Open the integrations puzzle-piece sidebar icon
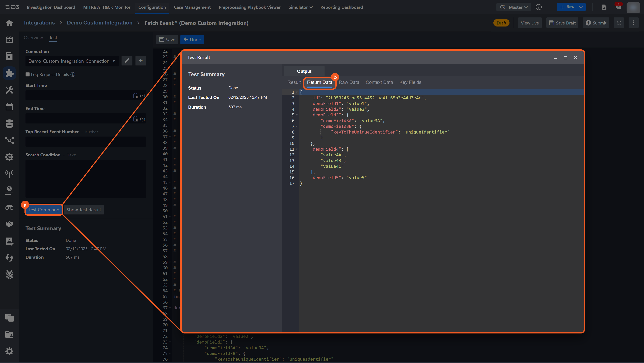 click(9, 73)
